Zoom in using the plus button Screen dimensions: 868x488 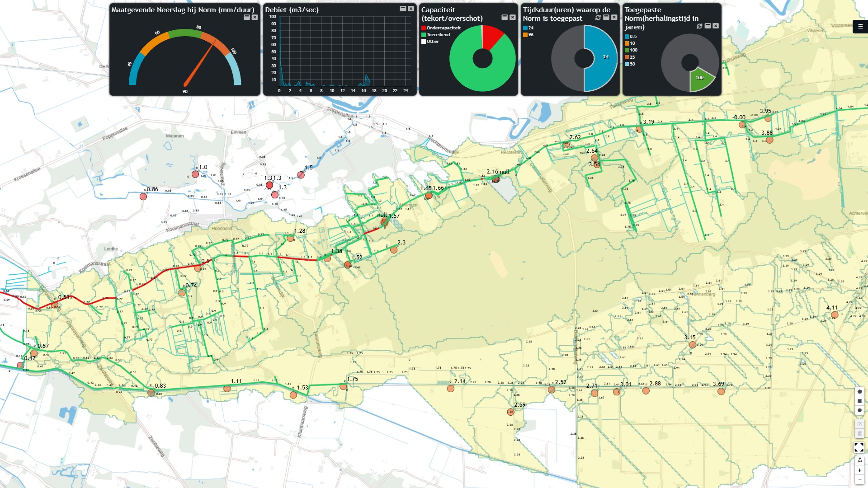click(859, 471)
